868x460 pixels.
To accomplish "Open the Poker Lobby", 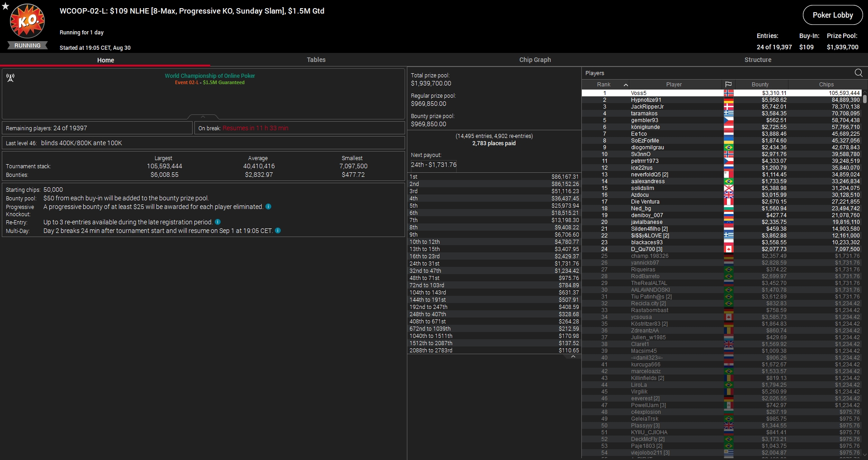I will coord(833,15).
